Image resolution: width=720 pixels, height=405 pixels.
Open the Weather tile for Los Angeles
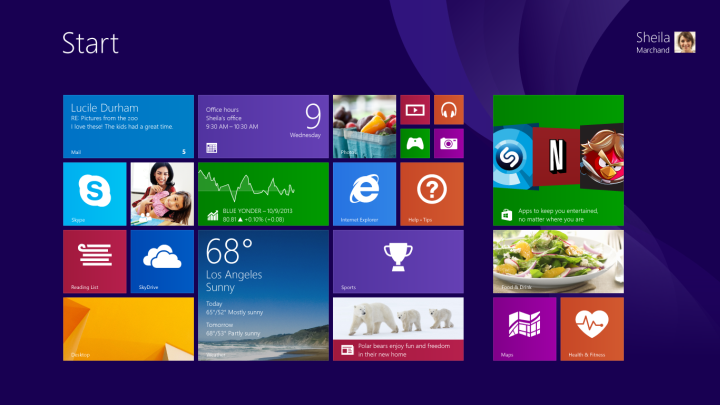(x=263, y=294)
